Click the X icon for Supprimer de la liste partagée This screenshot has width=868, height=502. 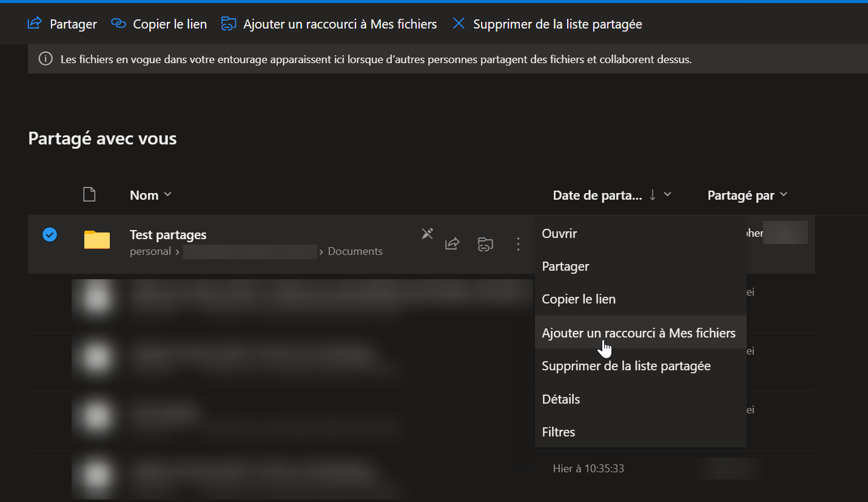click(459, 24)
